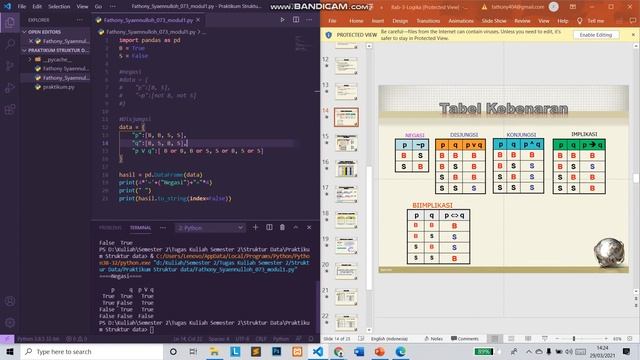Close the open Python editor tab
640x360 pixels.
[x=198, y=20]
